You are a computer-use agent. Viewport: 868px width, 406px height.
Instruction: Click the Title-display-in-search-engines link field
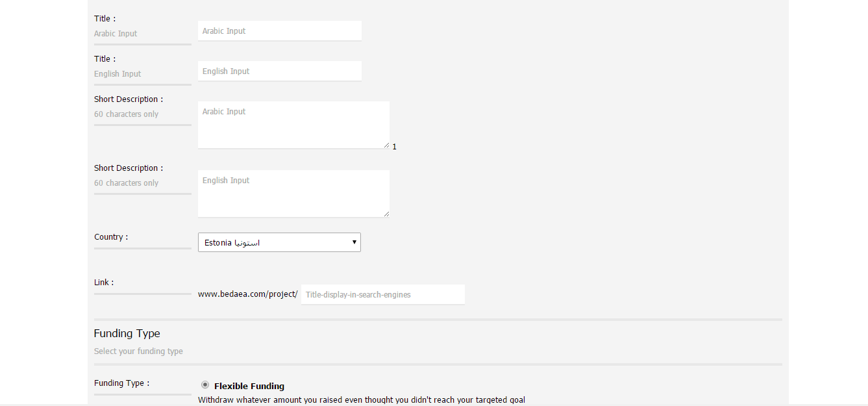click(383, 294)
